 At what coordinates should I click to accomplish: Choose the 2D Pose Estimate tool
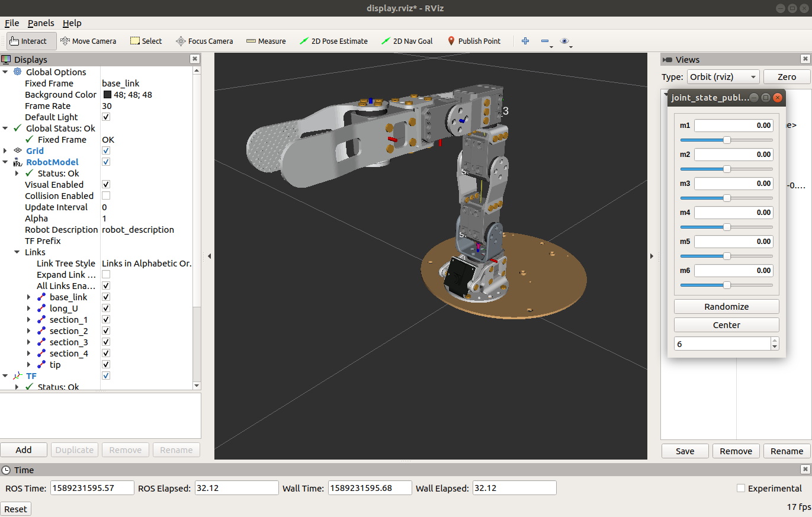tap(333, 41)
